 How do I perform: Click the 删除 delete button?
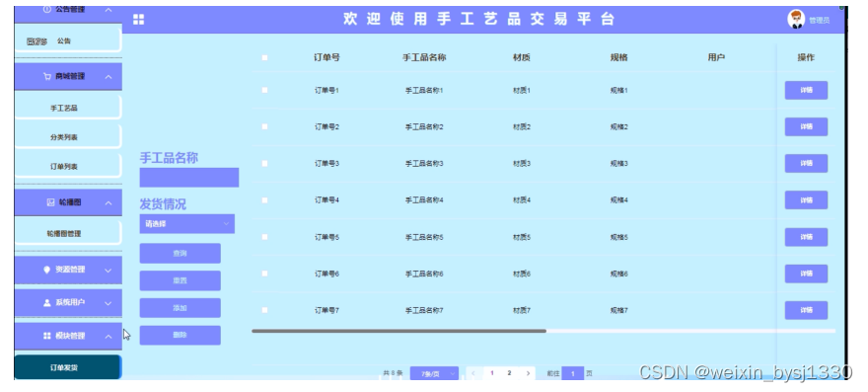click(x=180, y=335)
